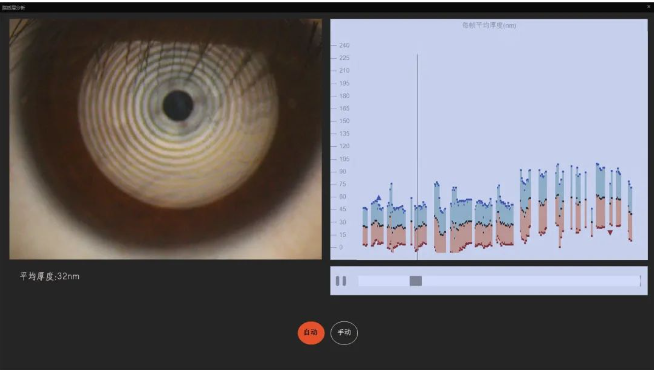The width and height of the screenshot is (654, 370).
Task: Click the blue upward triangle maximum marker
Action: point(379,198)
